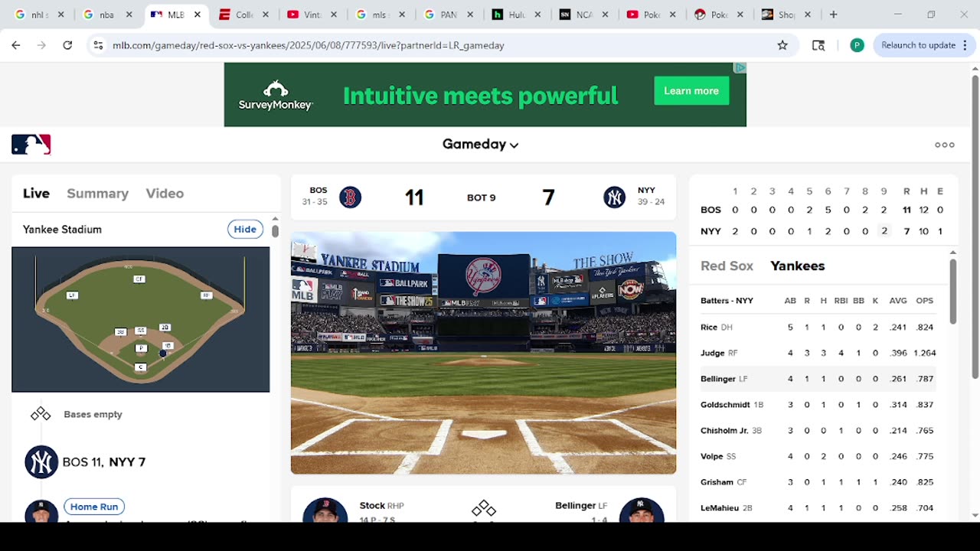Click the Bases empty status text
The height and width of the screenshot is (551, 980).
93,414
